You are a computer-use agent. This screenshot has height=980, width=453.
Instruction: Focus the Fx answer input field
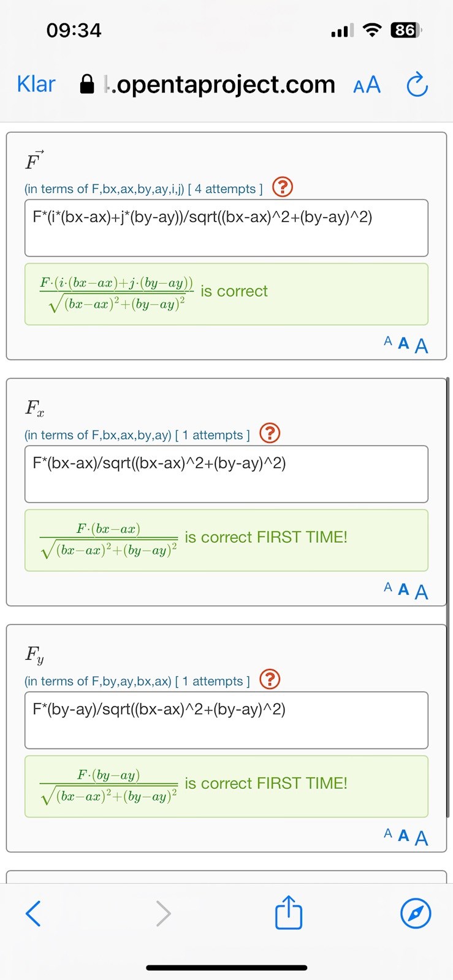tap(226, 473)
